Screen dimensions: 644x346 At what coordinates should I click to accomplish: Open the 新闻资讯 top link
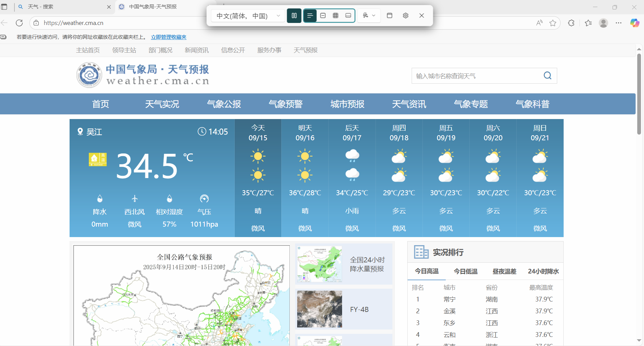(x=197, y=50)
